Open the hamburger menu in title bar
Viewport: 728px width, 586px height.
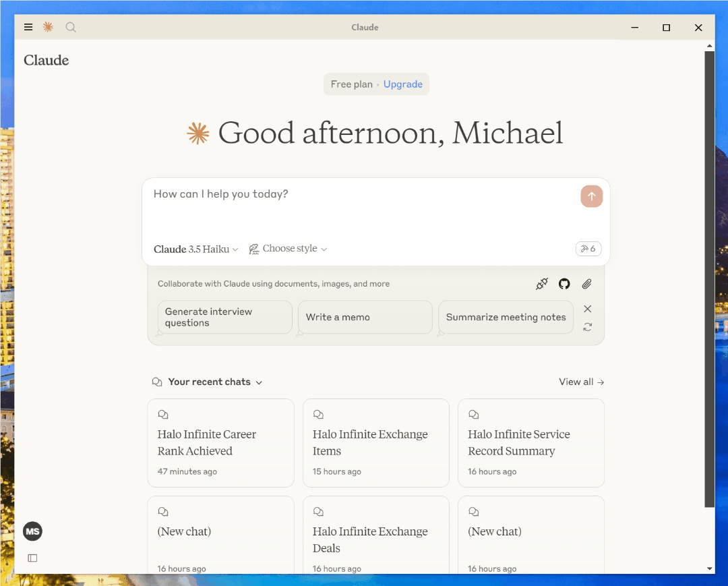point(28,27)
